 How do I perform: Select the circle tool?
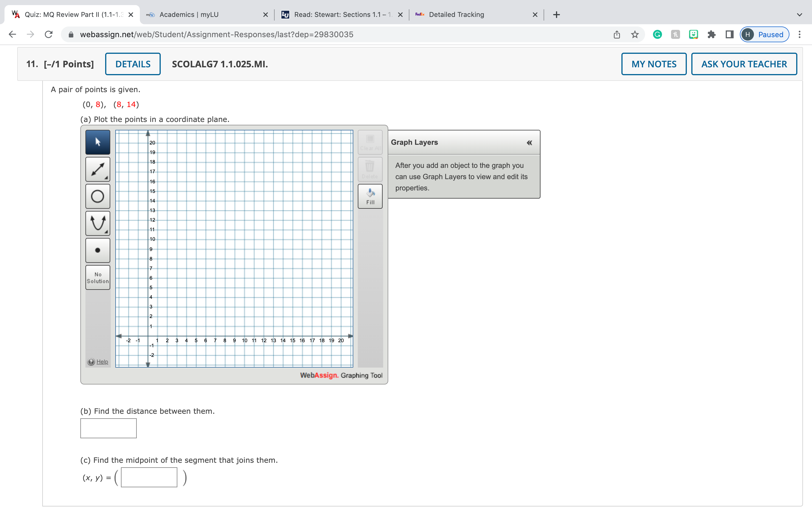(x=98, y=196)
